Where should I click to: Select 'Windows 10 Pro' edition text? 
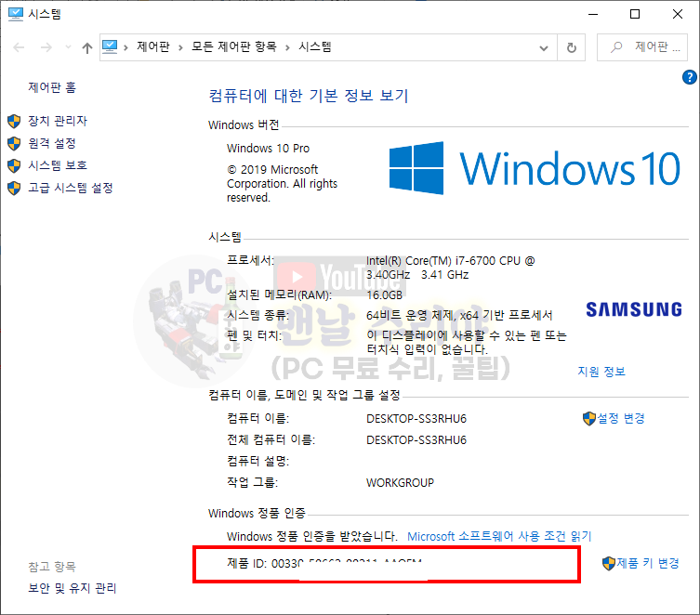[268, 148]
